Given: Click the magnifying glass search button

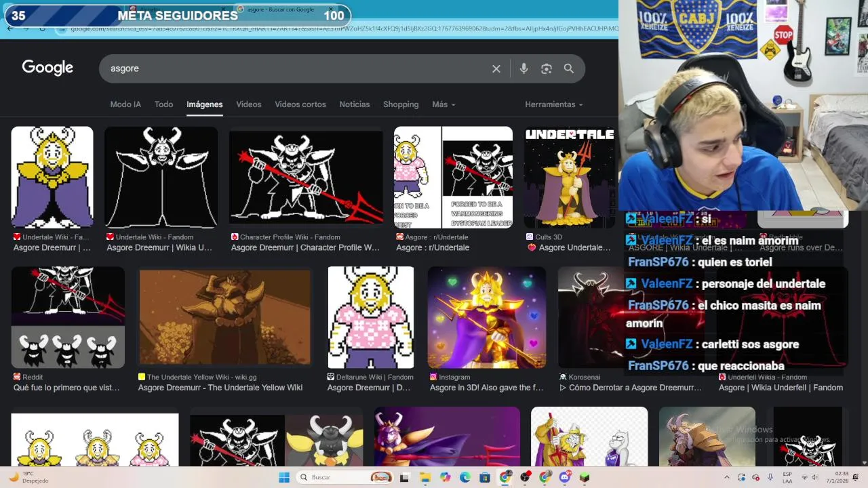Looking at the screenshot, I should click(x=569, y=68).
